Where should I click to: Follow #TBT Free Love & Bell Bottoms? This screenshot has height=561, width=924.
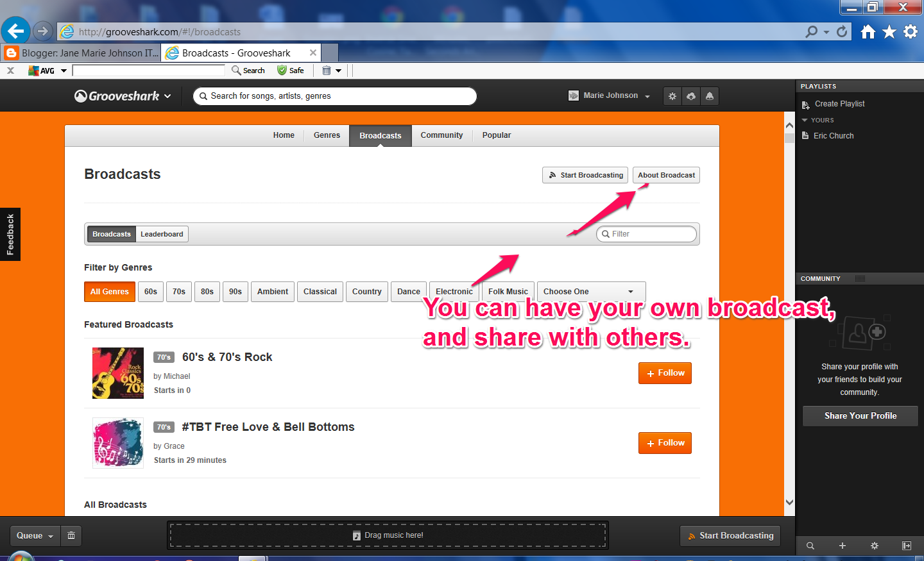[665, 443]
